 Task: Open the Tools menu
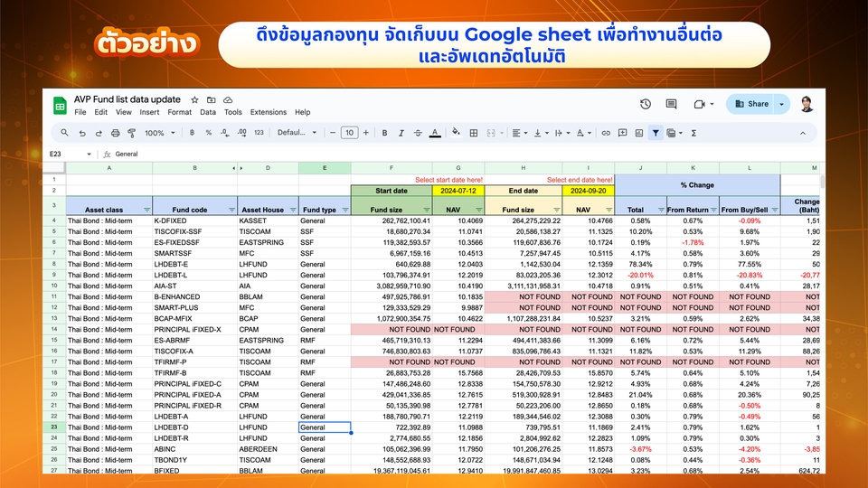coord(233,112)
